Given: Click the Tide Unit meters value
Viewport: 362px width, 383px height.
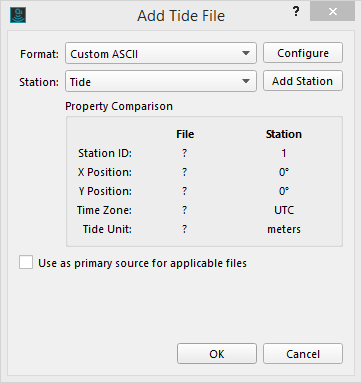Looking at the screenshot, I should tap(284, 229).
